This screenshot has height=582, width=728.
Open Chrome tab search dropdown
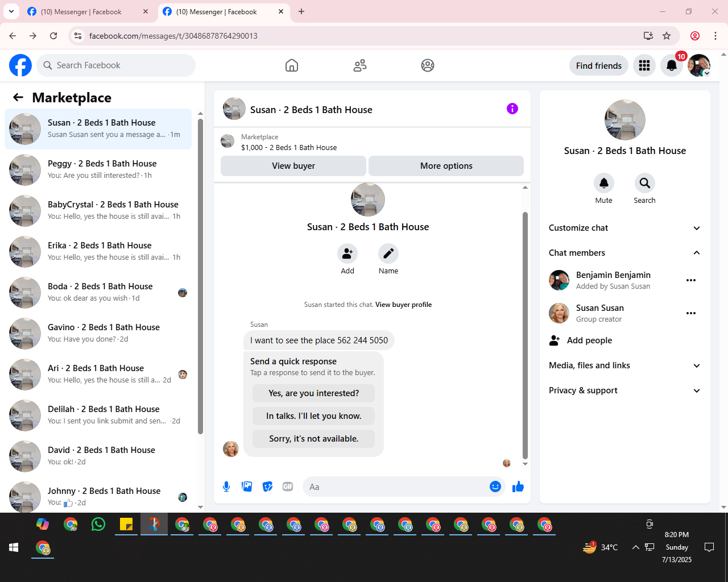[x=11, y=11]
